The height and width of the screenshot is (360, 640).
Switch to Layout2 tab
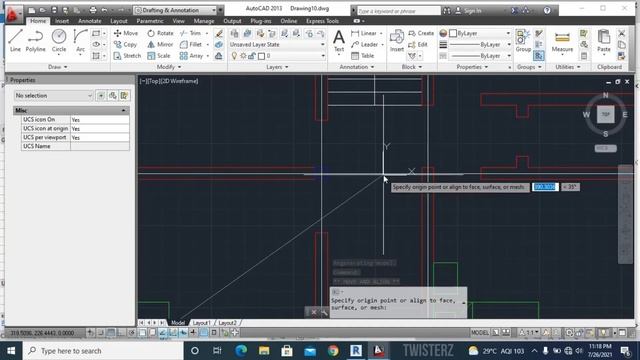pos(227,323)
